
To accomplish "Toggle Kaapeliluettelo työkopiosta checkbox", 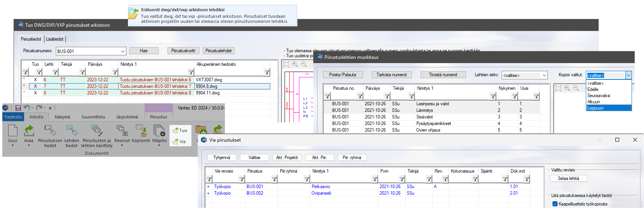I will click(x=555, y=204).
